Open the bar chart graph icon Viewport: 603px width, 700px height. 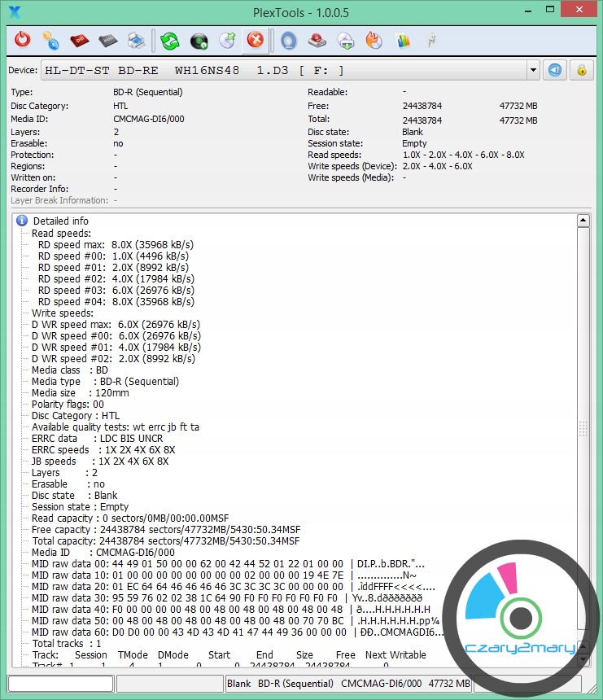tap(402, 40)
